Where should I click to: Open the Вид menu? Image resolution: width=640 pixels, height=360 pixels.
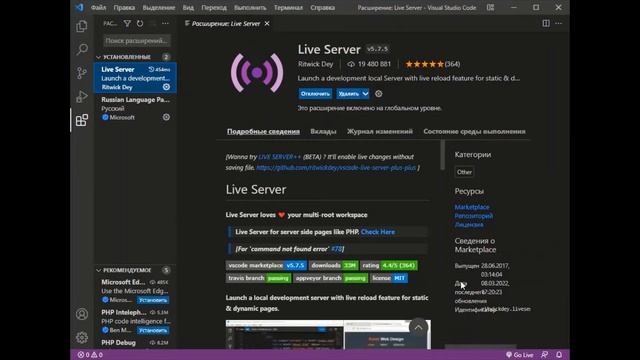pos(188,7)
